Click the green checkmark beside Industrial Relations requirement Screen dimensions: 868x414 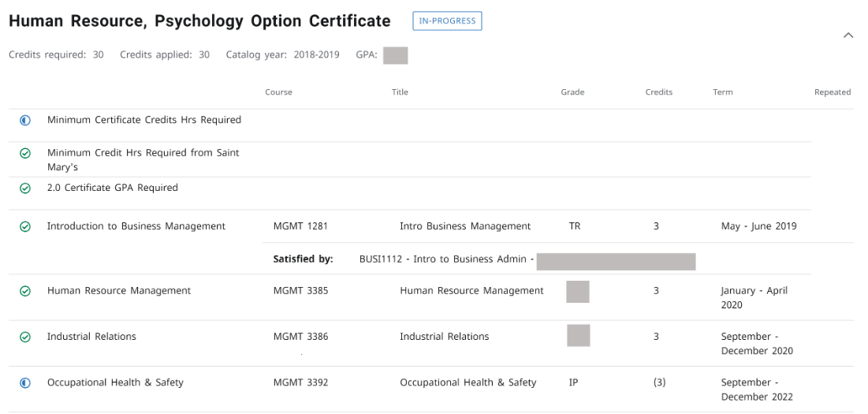click(25, 337)
